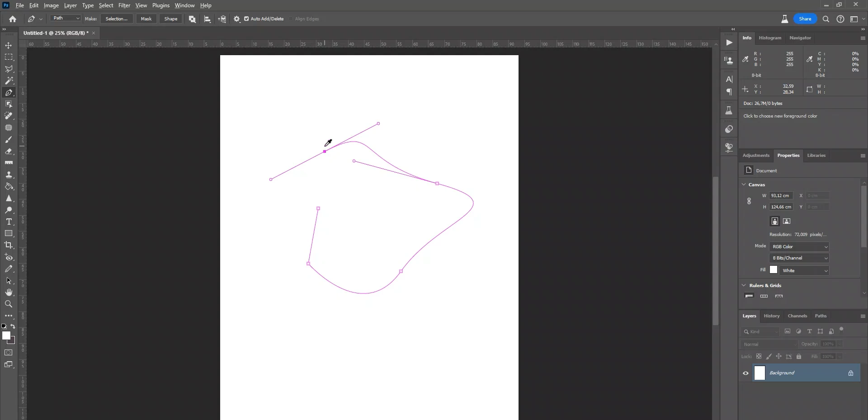The image size is (868, 420).
Task: Open the Search icon in top bar
Action: 826,19
